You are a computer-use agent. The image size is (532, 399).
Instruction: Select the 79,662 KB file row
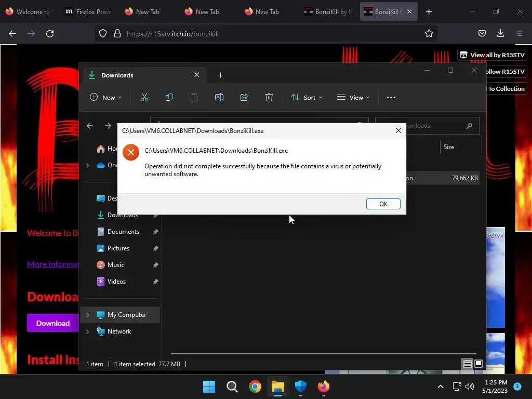click(x=443, y=178)
